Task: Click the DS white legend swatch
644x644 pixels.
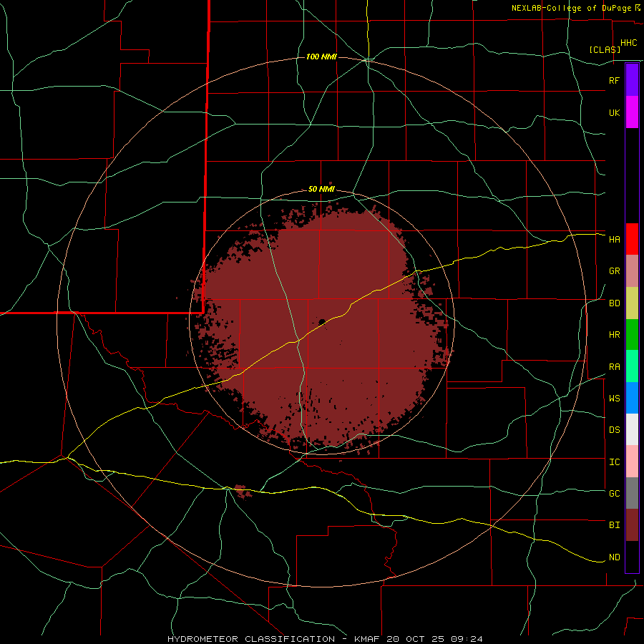Action: (632, 429)
